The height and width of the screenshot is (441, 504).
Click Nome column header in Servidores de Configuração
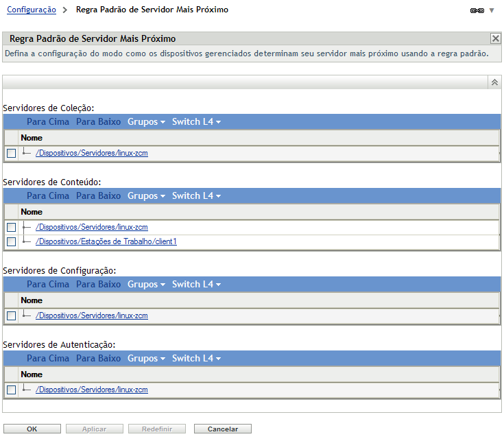(32, 300)
